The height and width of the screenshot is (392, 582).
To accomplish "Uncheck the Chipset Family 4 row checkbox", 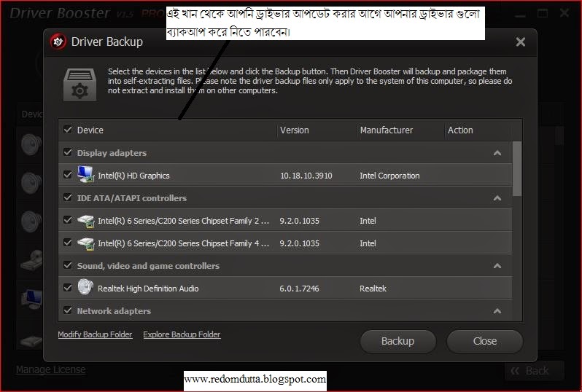I will [x=68, y=243].
